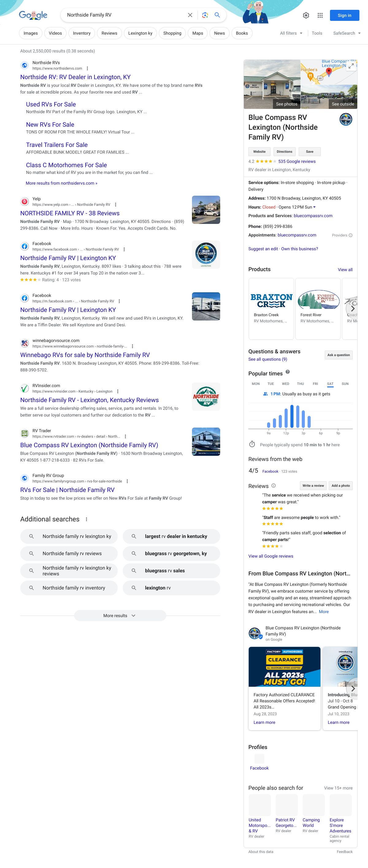This screenshot has height=868, width=368.
Task: Click the magnifier search icon
Action: click(x=217, y=15)
